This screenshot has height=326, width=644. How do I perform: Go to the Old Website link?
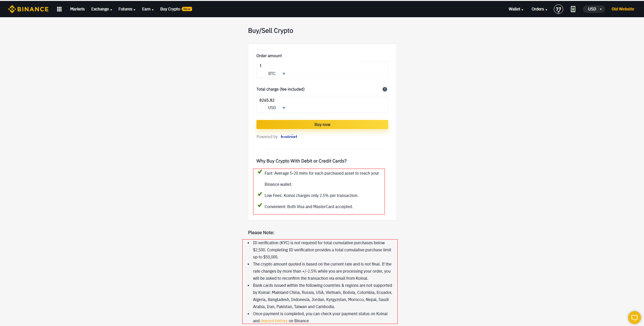(x=623, y=9)
